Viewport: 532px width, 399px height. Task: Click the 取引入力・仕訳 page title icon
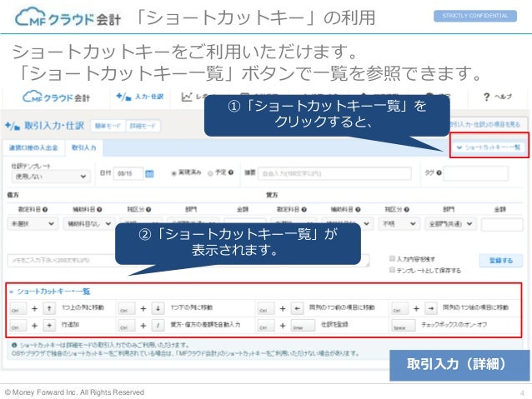click(13, 126)
